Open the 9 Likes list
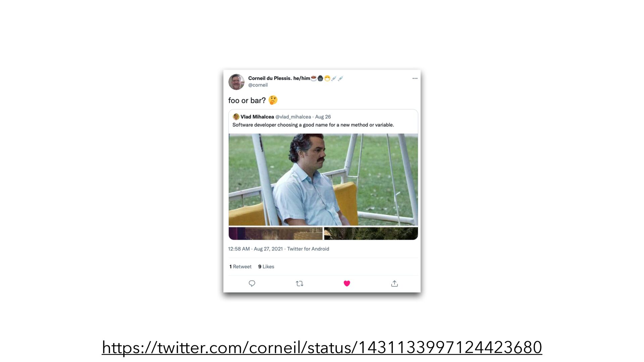The width and height of the screenshot is (644, 362). coord(266,266)
